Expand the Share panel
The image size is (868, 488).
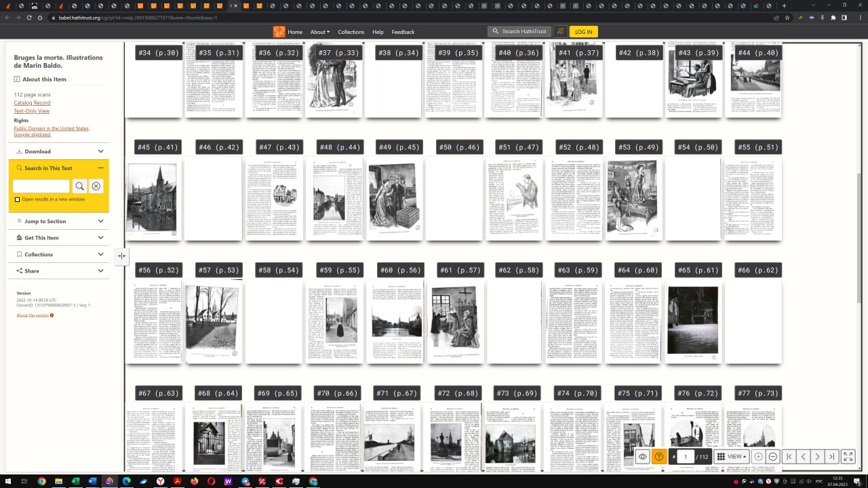tap(60, 270)
